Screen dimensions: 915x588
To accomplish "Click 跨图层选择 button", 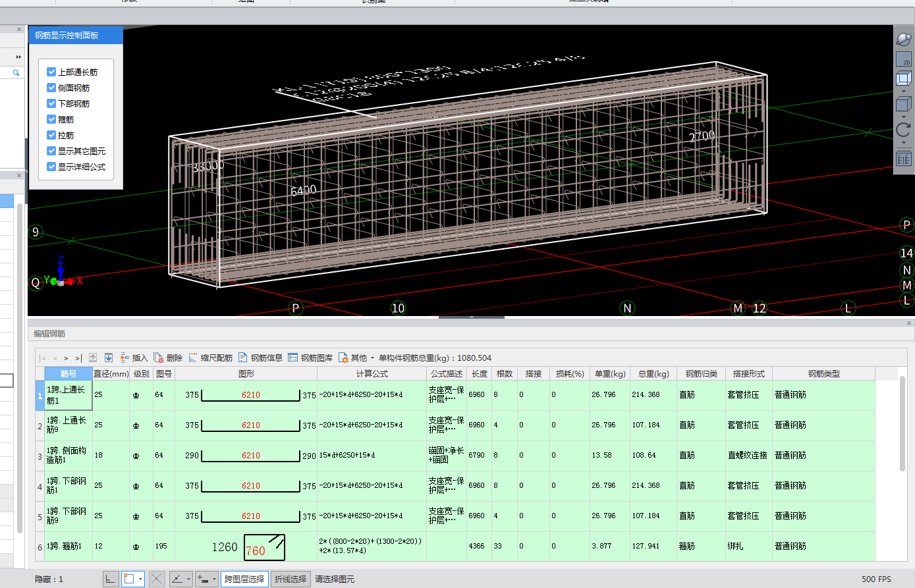I will coord(244,579).
